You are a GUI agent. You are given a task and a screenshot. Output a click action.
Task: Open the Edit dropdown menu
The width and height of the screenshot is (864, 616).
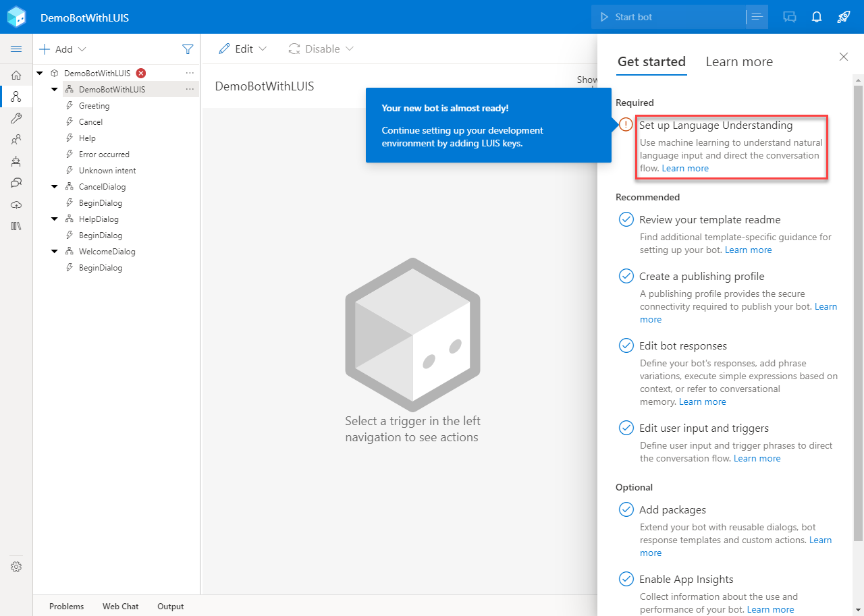click(243, 49)
